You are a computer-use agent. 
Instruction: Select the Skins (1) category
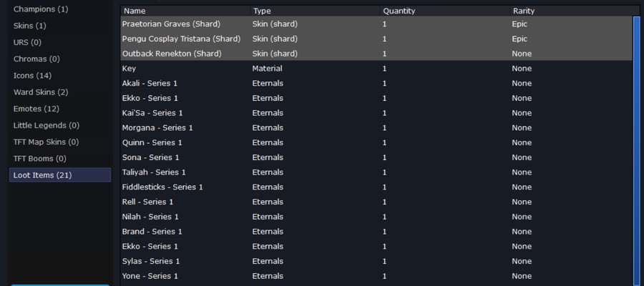point(60,26)
